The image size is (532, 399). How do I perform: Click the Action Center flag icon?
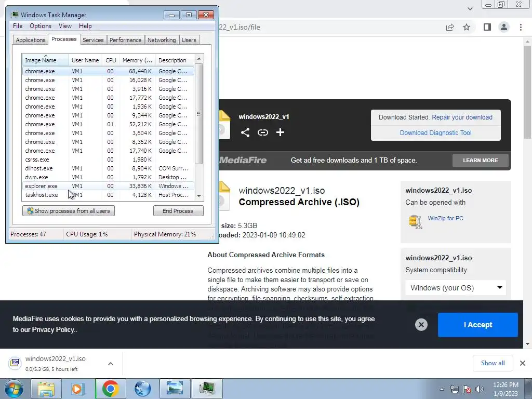coord(467,389)
